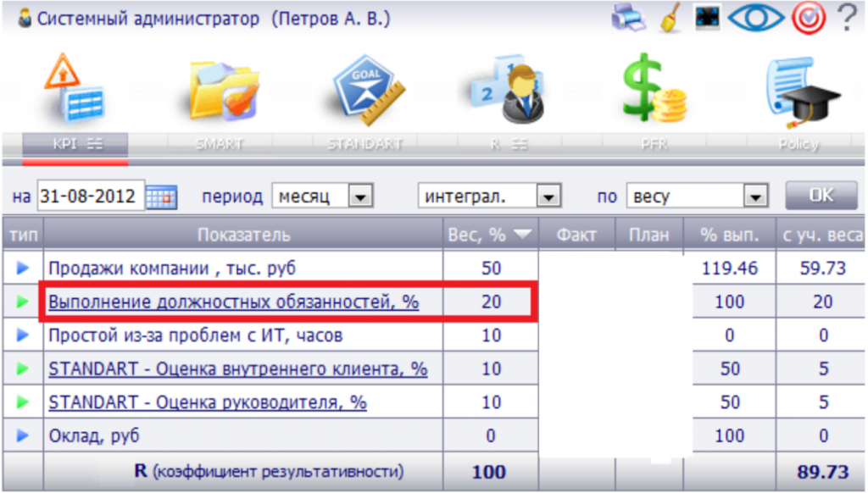Click the date field 31-08-2012
868x493 pixels.
point(91,196)
